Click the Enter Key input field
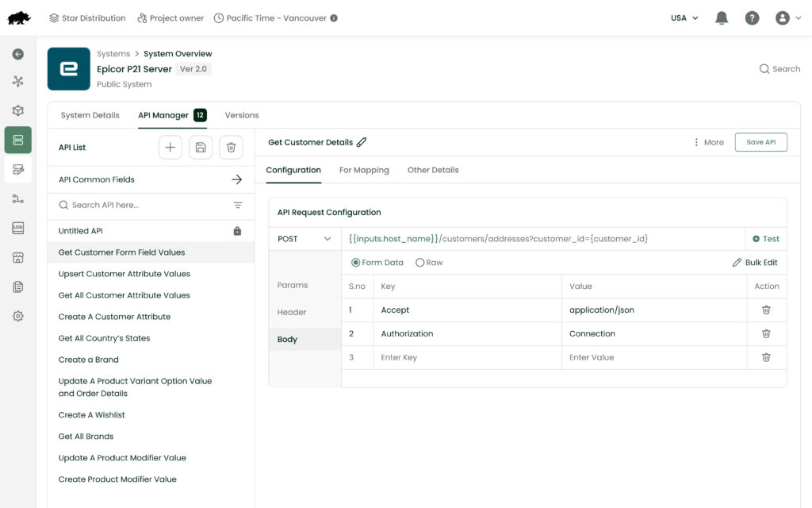 tap(468, 358)
